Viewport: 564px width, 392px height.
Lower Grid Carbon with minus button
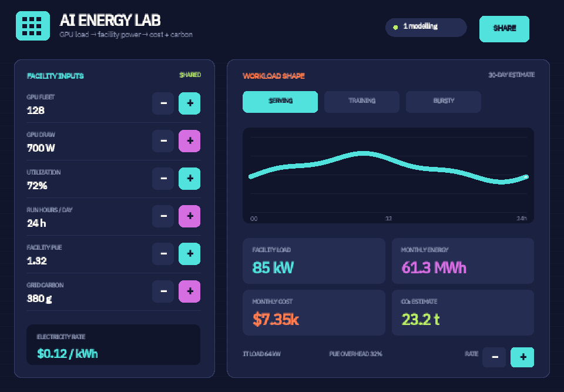point(163,292)
